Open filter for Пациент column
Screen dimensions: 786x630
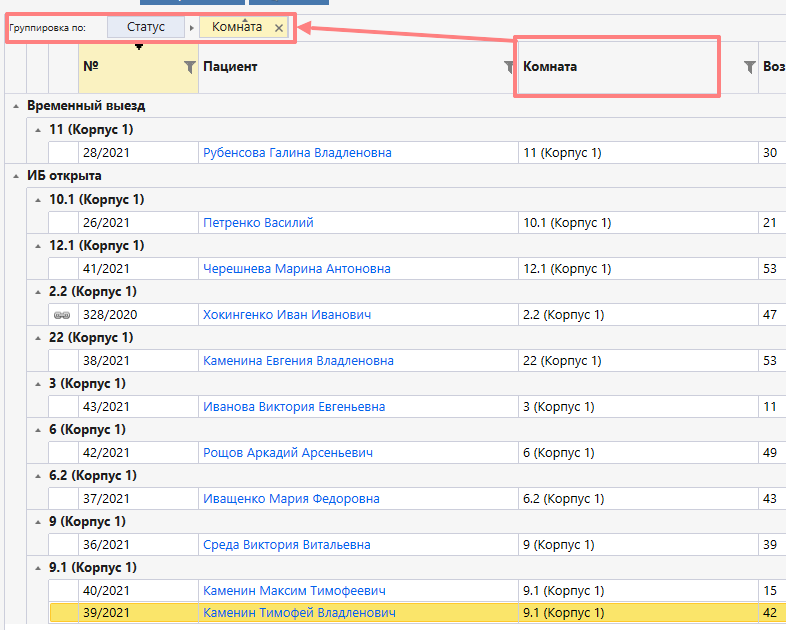[x=510, y=67]
